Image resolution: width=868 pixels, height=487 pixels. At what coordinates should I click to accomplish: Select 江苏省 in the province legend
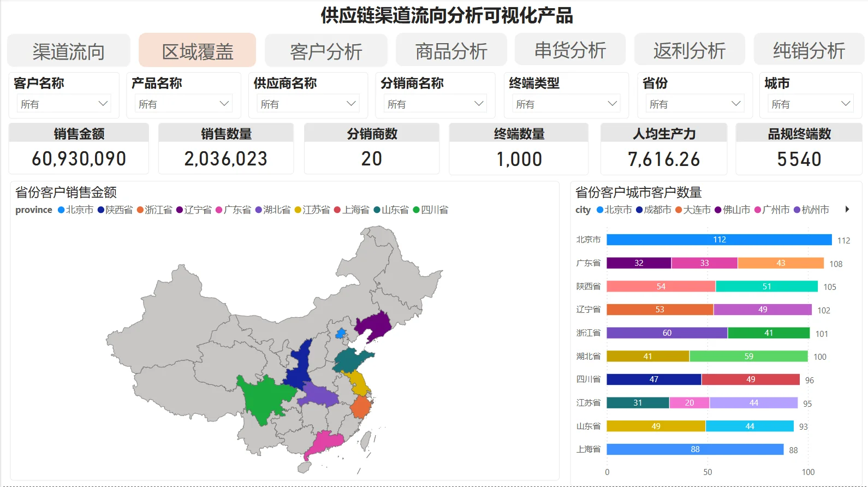pyautogui.click(x=312, y=210)
